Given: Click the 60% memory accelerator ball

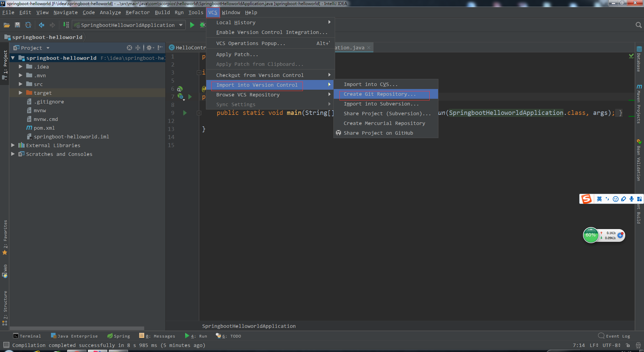Looking at the screenshot, I should tap(591, 235).
